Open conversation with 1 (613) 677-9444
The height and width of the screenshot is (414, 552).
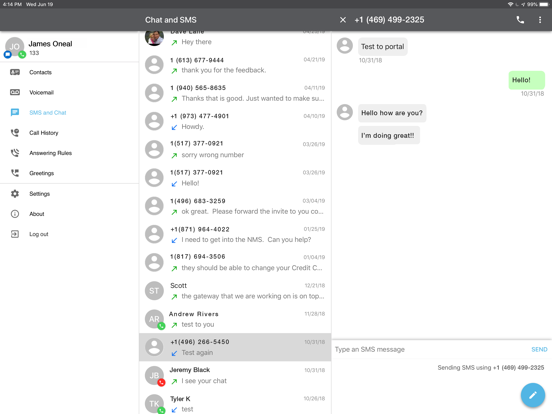pyautogui.click(x=235, y=65)
